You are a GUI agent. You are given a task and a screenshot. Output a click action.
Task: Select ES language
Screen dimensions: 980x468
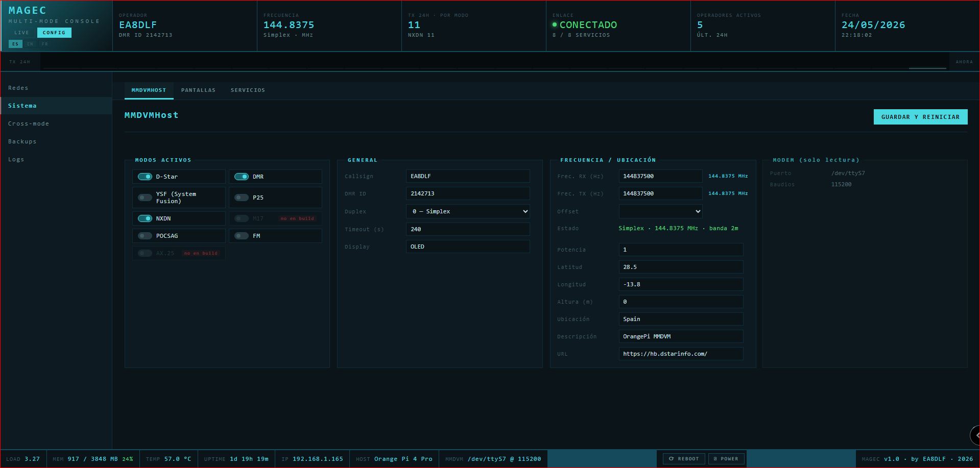[x=15, y=44]
